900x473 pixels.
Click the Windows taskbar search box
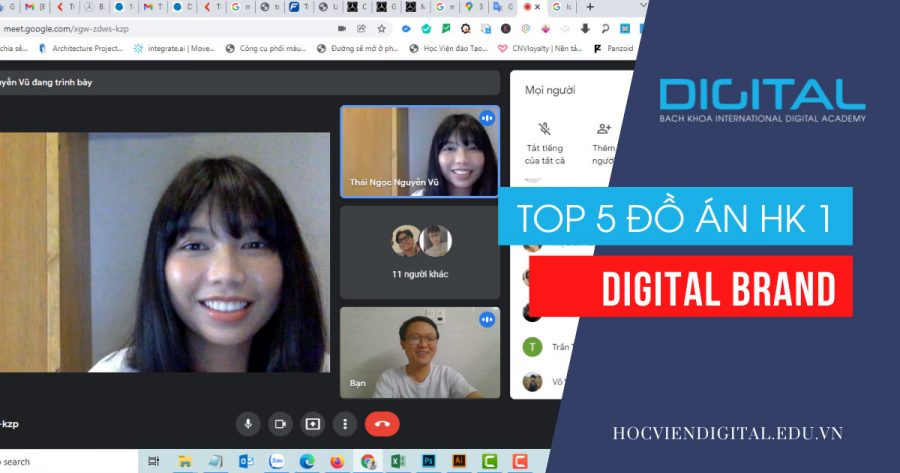[69, 462]
